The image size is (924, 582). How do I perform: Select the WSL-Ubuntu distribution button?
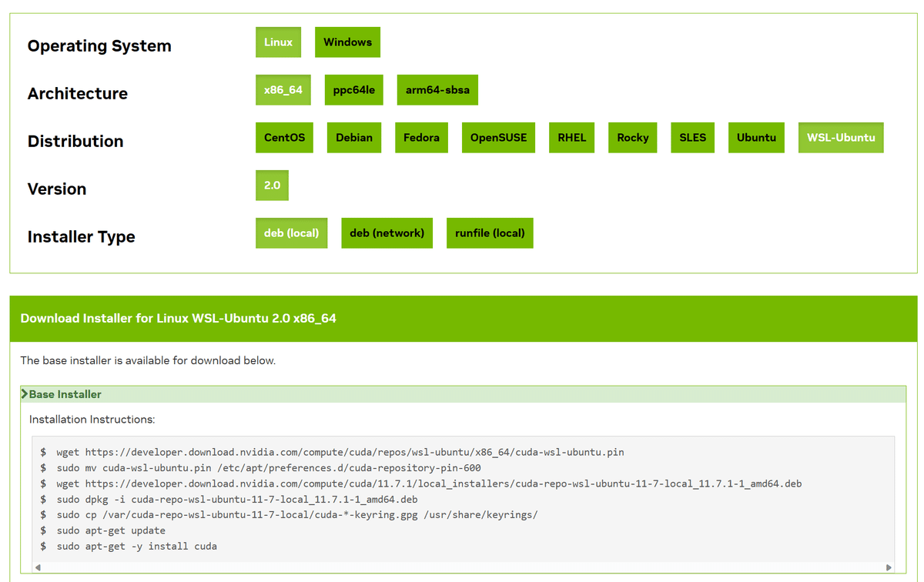click(x=841, y=138)
